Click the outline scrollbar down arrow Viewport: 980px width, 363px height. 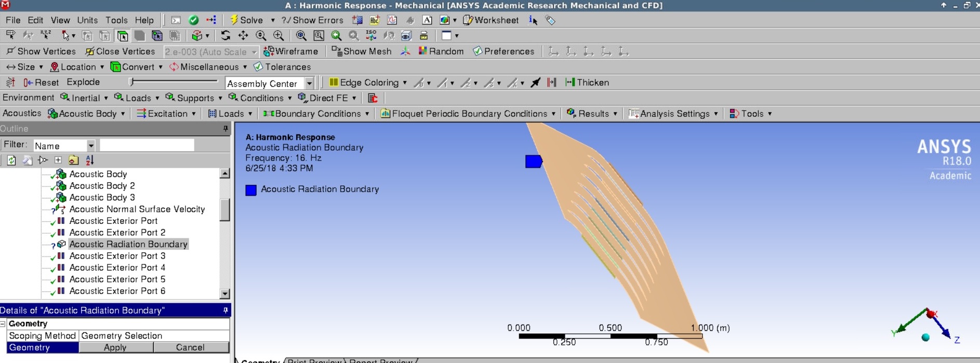click(x=225, y=294)
